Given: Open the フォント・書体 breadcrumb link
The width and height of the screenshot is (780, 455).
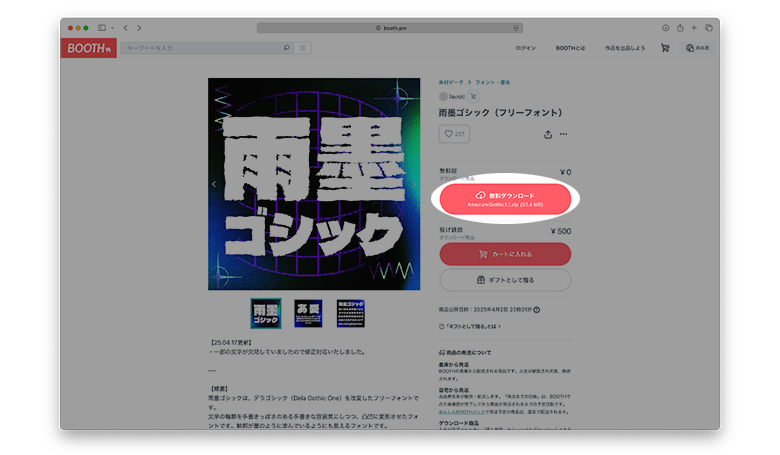Looking at the screenshot, I should (x=492, y=83).
